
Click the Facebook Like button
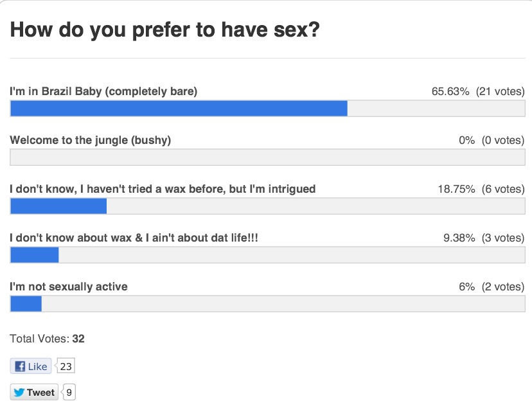point(31,366)
